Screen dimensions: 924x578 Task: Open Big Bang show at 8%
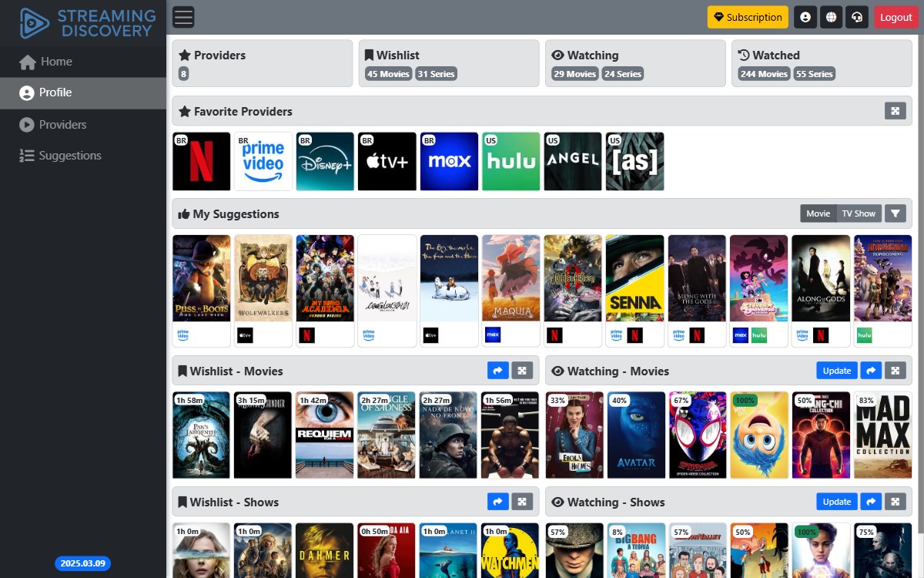[x=637, y=550]
